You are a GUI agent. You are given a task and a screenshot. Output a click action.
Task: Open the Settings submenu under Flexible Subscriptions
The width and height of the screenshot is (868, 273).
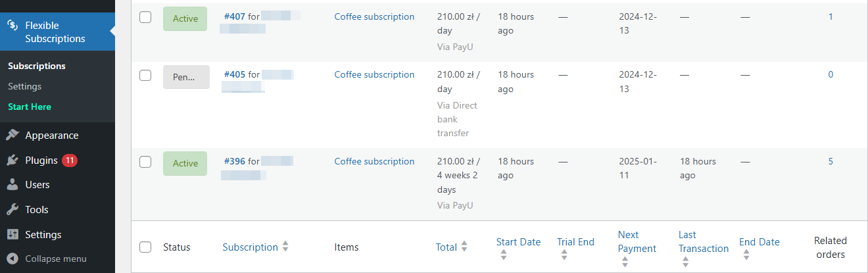25,86
